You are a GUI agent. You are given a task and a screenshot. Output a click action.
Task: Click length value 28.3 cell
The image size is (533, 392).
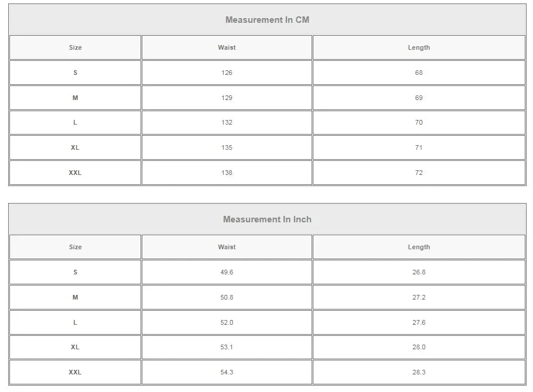coord(419,372)
